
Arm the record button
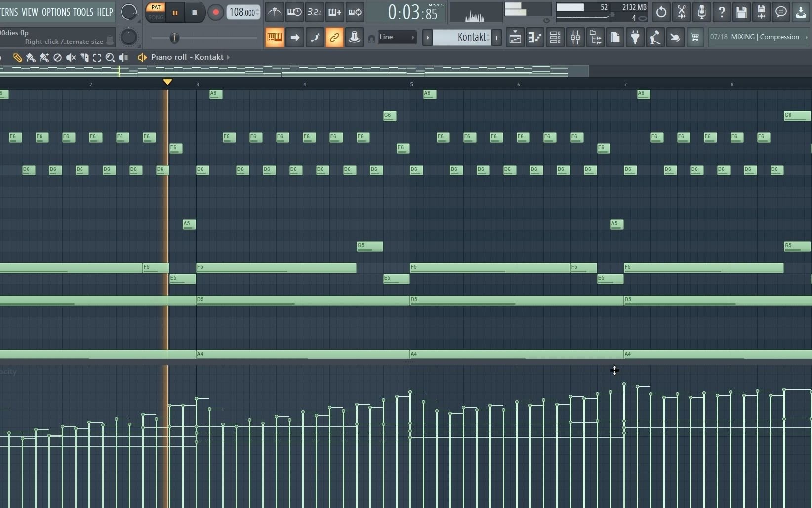(x=215, y=13)
